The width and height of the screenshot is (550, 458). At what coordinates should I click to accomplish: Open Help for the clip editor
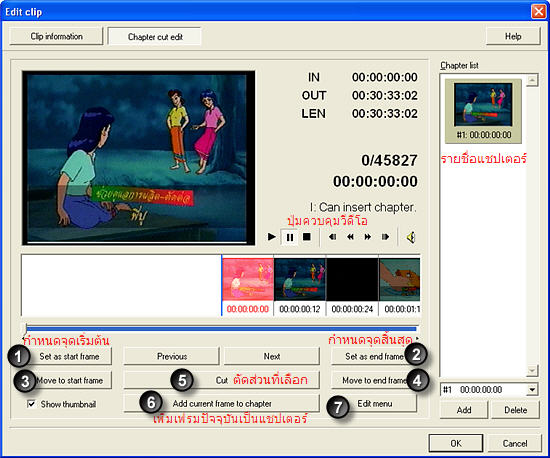[513, 36]
